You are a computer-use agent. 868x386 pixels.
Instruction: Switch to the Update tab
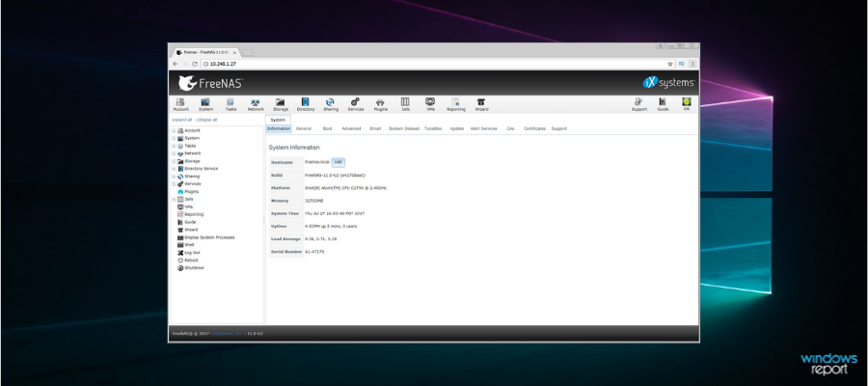(x=457, y=128)
